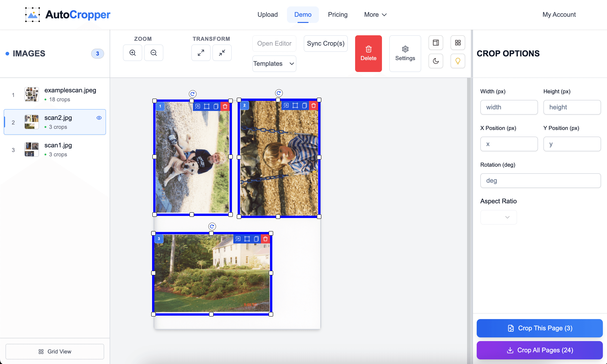
Task: Click the Width px input field
Action: tap(509, 107)
